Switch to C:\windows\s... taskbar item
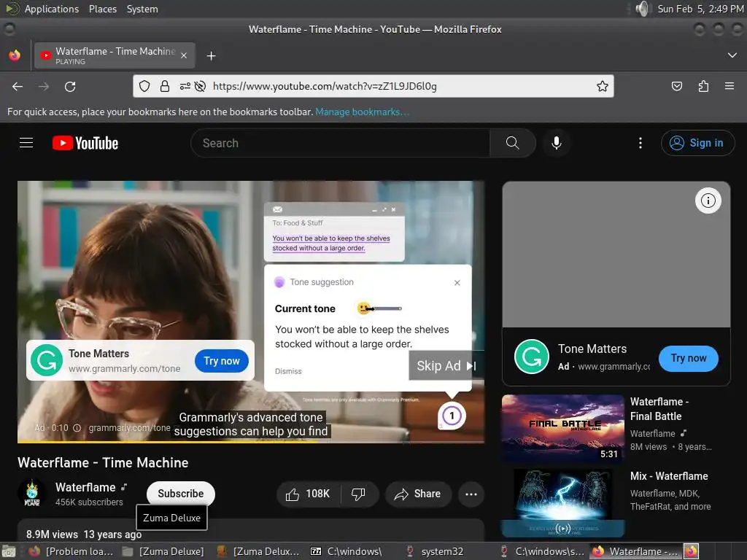 541,551
